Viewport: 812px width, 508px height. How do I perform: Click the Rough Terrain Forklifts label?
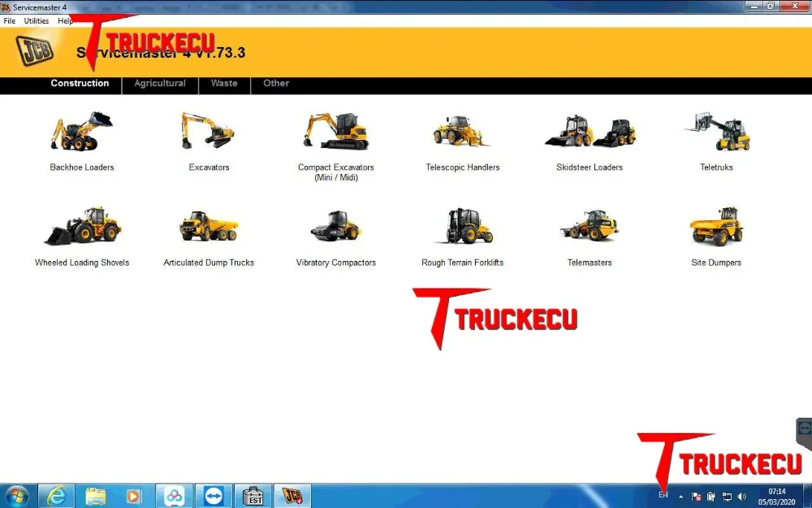click(x=463, y=263)
